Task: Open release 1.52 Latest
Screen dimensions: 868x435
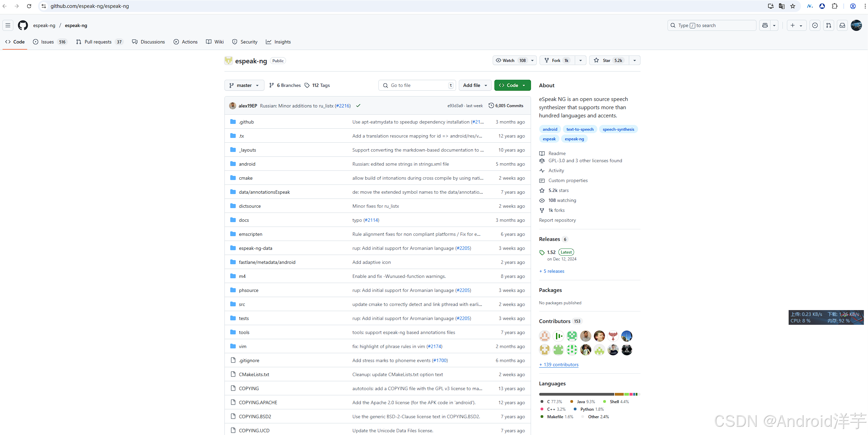Action: point(560,252)
